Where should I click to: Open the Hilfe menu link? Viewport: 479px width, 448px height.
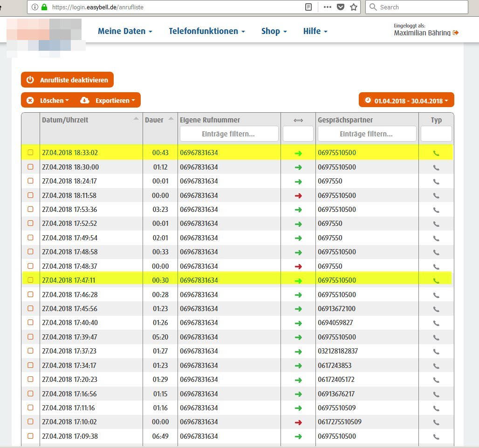click(315, 31)
